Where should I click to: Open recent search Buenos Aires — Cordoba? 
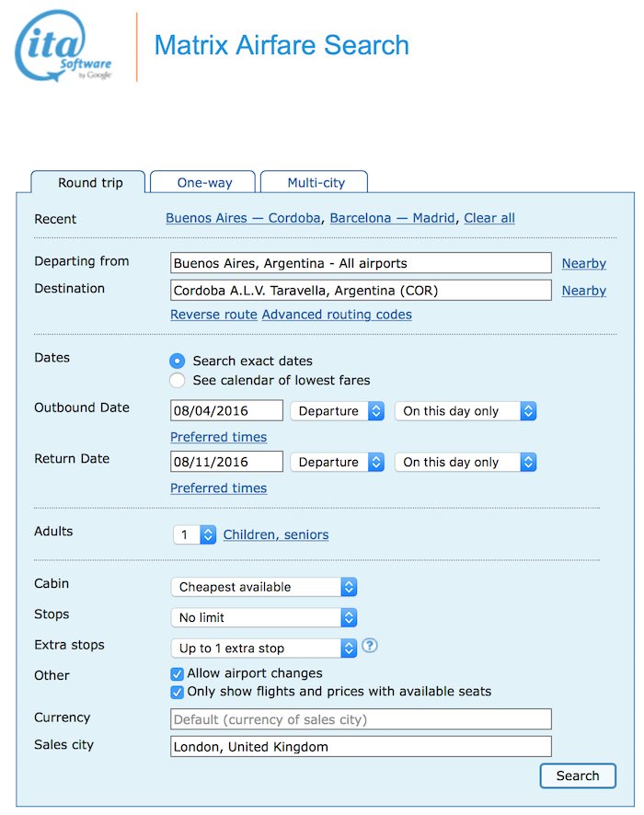(x=243, y=218)
